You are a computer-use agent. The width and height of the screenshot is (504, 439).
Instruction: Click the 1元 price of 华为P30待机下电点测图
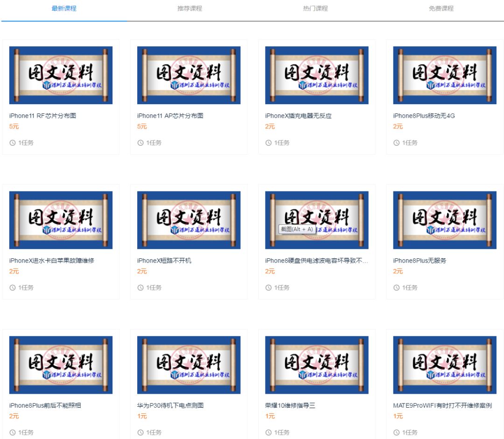[142, 416]
